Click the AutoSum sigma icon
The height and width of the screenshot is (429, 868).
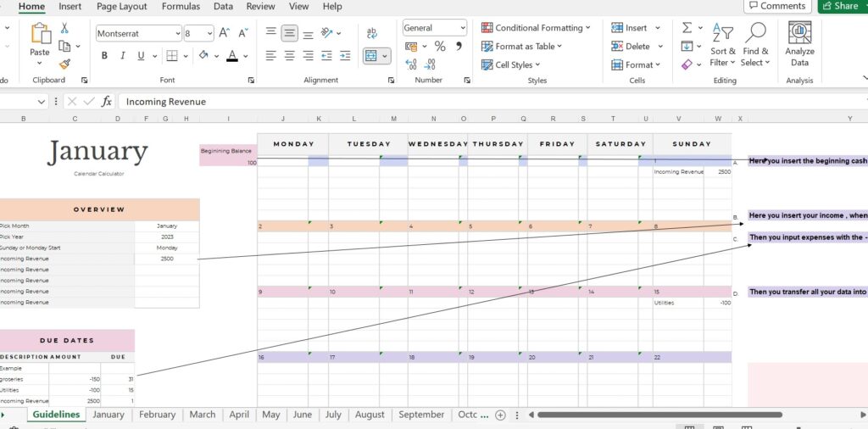point(687,28)
